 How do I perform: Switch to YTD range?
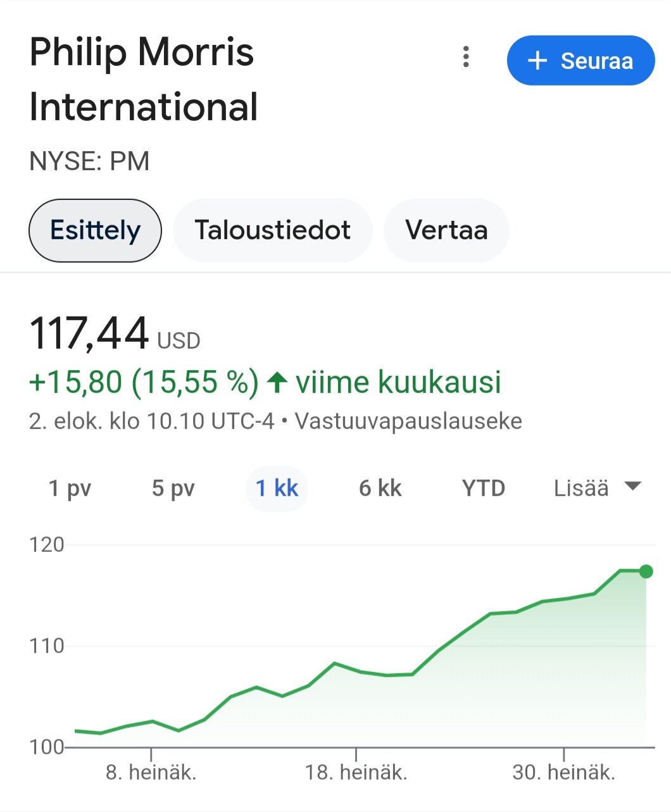pyautogui.click(x=484, y=489)
